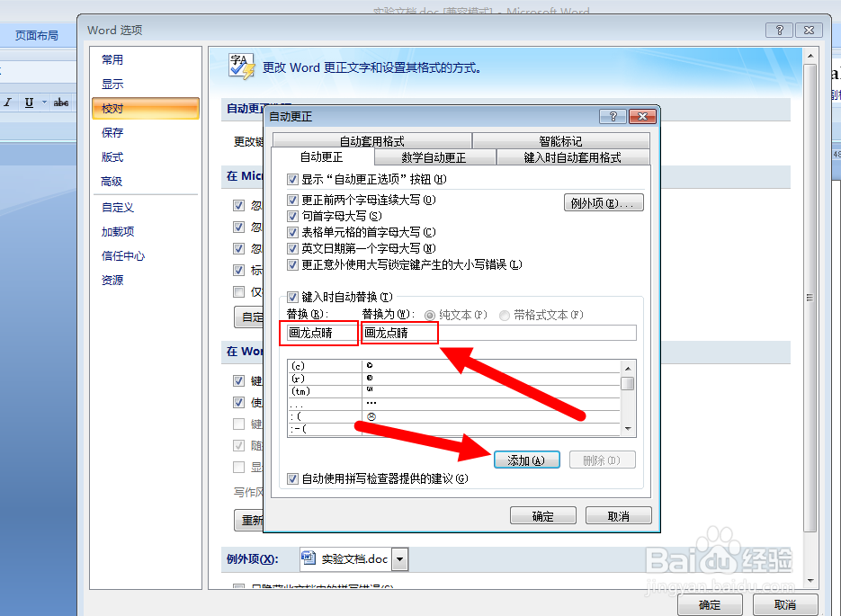Click the Word options pane scroll-down arrow
Image resolution: width=841 pixels, height=616 pixels.
coord(810,581)
